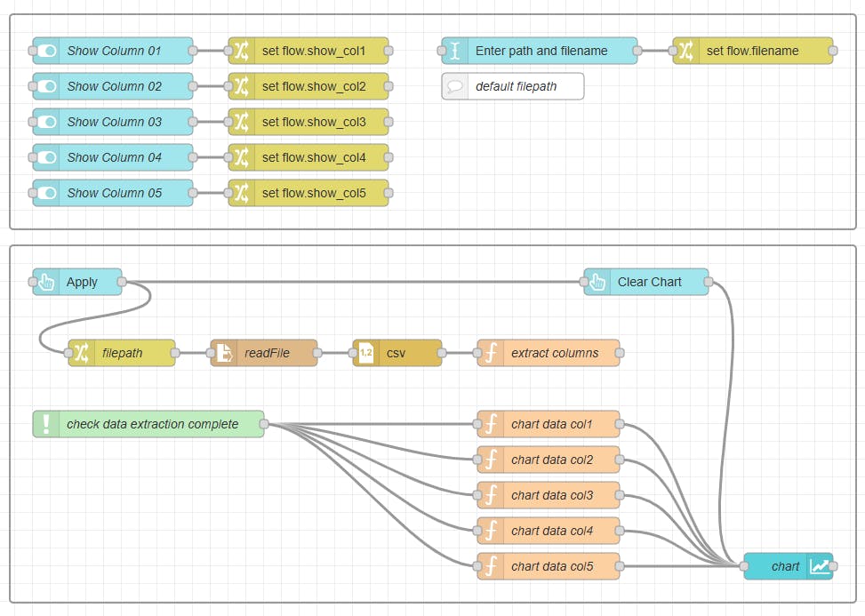Click the Apply button node's hand icon
This screenshot has width=865, height=616.
click(x=47, y=282)
